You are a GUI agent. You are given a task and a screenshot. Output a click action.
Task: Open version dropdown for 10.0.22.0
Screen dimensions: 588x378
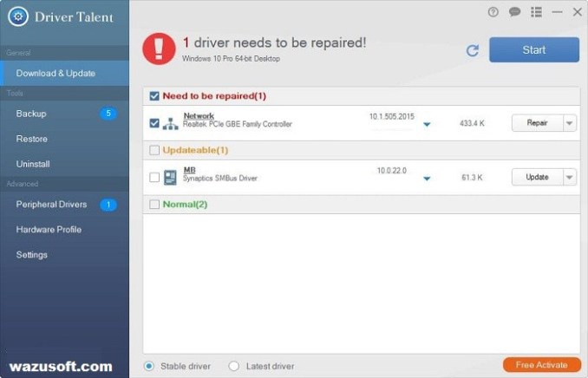427,179
